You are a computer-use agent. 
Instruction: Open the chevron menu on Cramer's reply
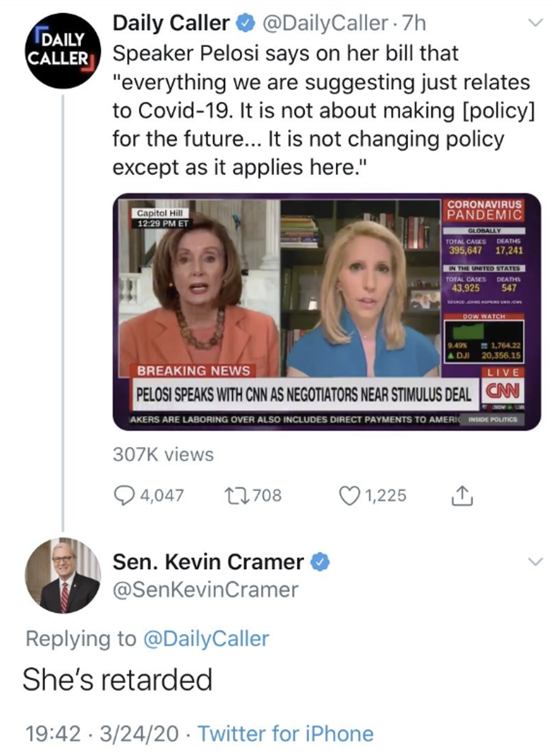coord(535,562)
